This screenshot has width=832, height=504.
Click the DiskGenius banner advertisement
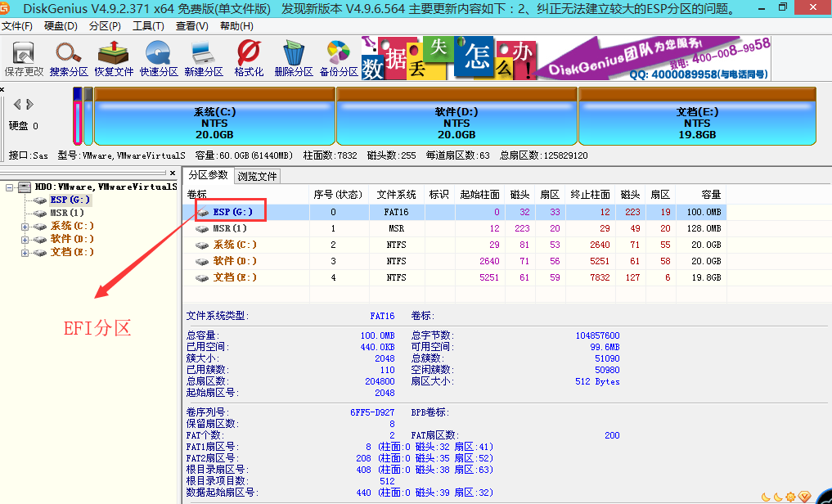coord(566,58)
